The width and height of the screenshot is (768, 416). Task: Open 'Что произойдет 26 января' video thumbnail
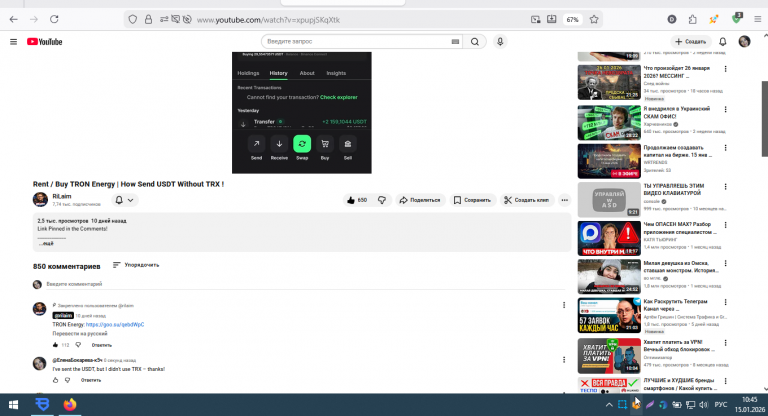click(609, 82)
